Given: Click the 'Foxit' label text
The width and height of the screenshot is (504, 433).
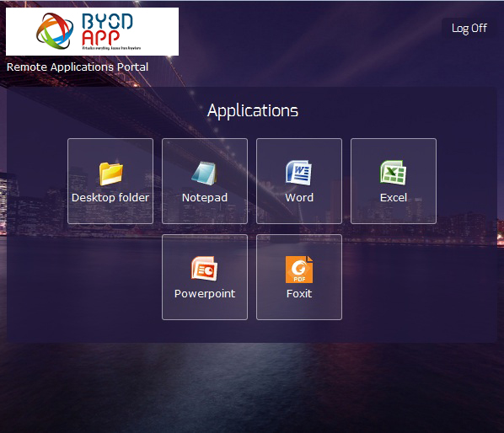Looking at the screenshot, I should (x=299, y=294).
